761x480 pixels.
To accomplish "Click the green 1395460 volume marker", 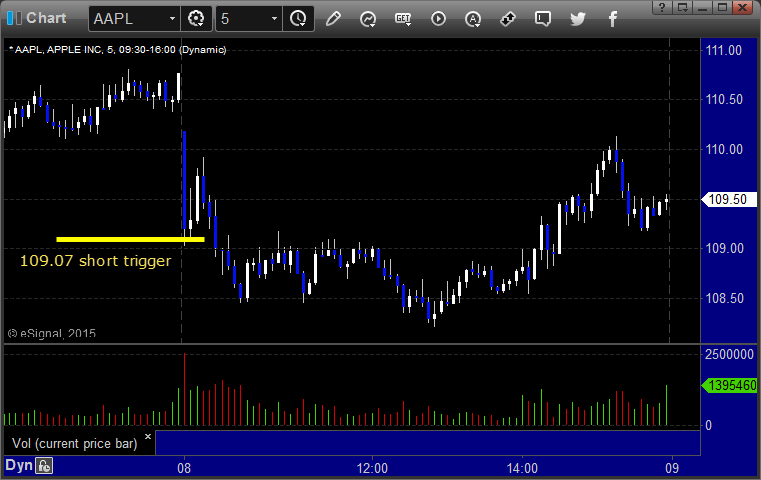I will point(729,385).
